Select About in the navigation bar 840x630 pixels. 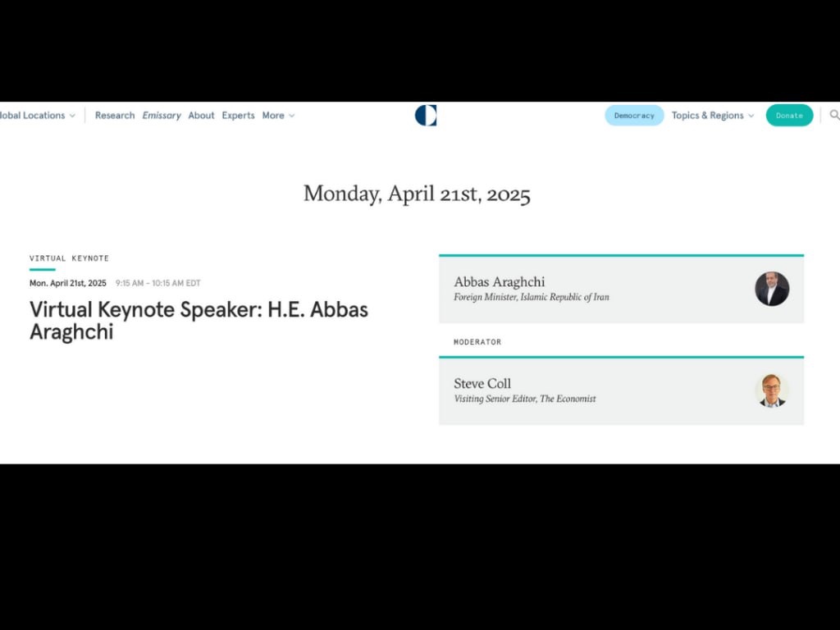pyautogui.click(x=201, y=116)
